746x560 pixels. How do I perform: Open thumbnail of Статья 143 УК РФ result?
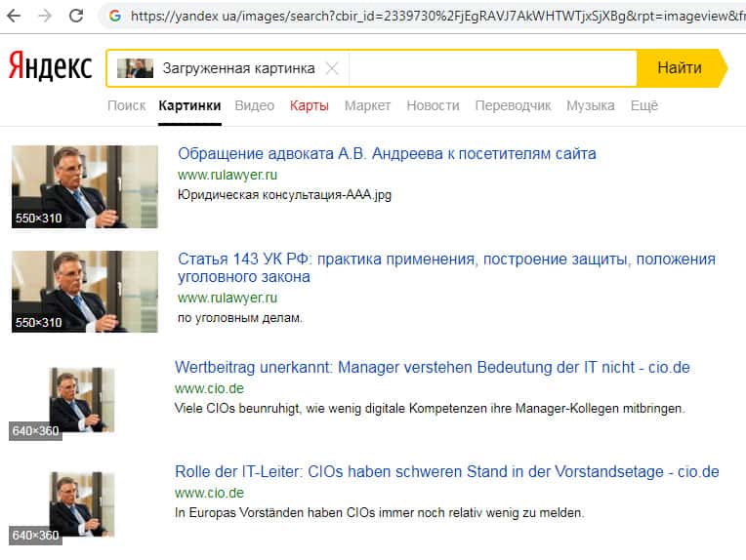click(x=85, y=292)
